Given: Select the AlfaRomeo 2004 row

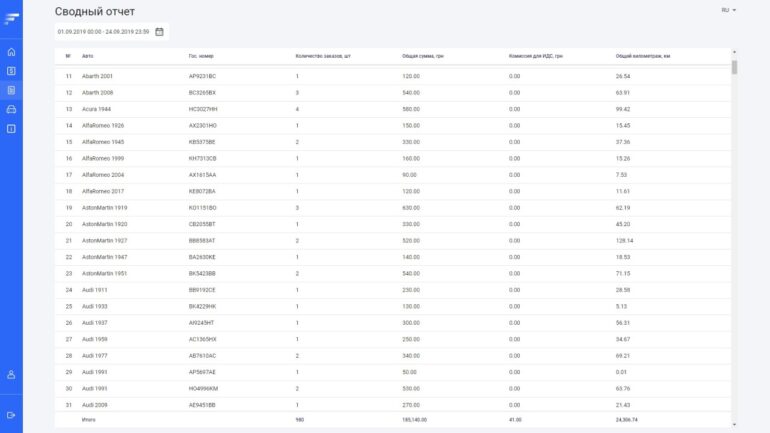Looking at the screenshot, I should tap(393, 175).
